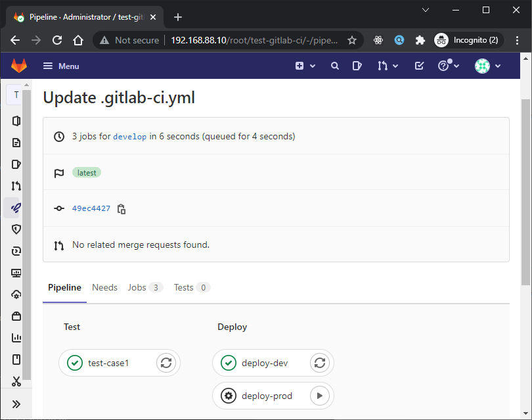Image resolution: width=532 pixels, height=420 pixels.
Task: Click the GitLab fox logo
Action: (x=19, y=66)
